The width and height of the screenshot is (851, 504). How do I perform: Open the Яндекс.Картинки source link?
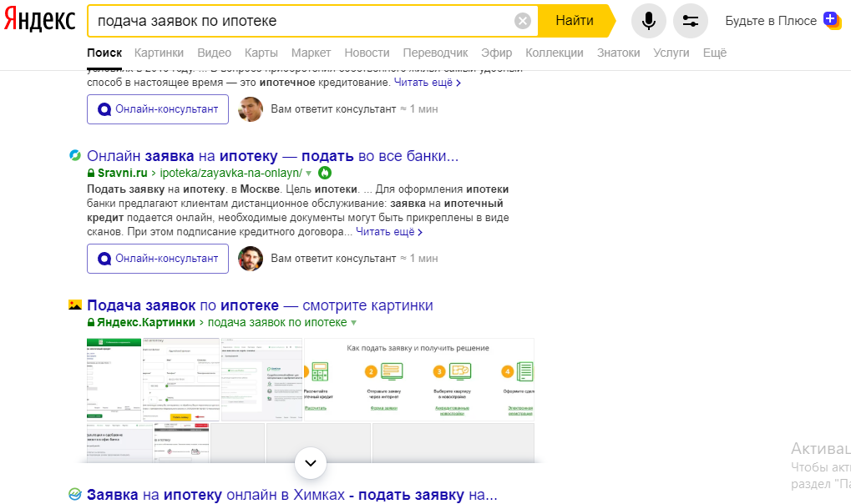pyautogui.click(x=146, y=322)
